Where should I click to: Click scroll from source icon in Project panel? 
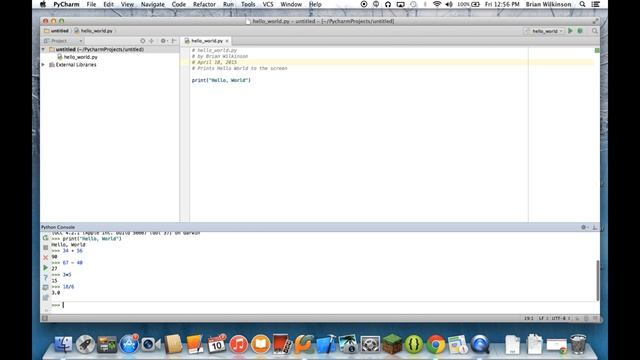[142, 41]
